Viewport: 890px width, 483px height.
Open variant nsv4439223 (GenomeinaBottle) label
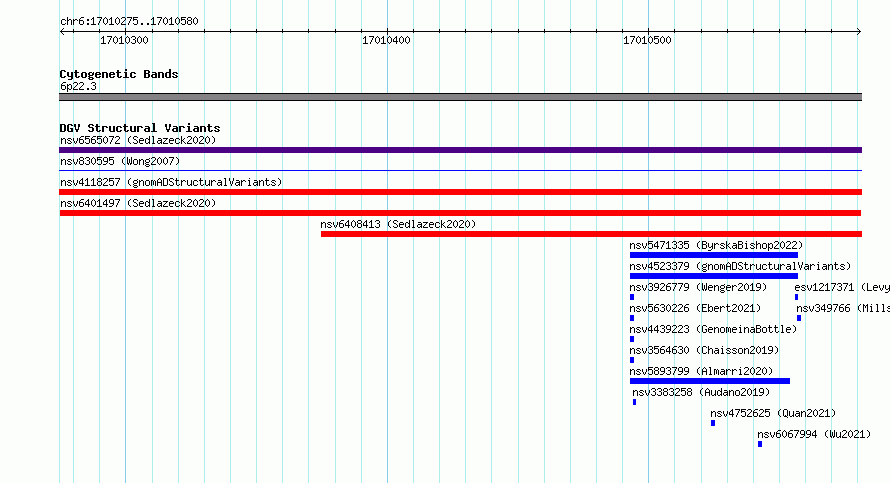pos(713,329)
